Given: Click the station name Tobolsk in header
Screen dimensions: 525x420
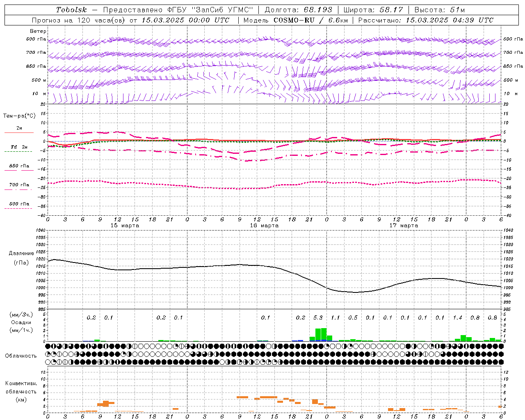Looking at the screenshot, I should 71,9.
